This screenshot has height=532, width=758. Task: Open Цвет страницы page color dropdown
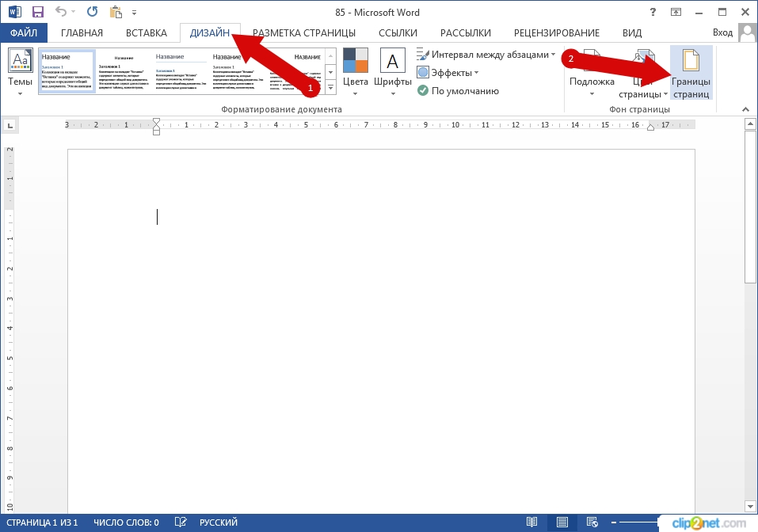click(x=643, y=73)
